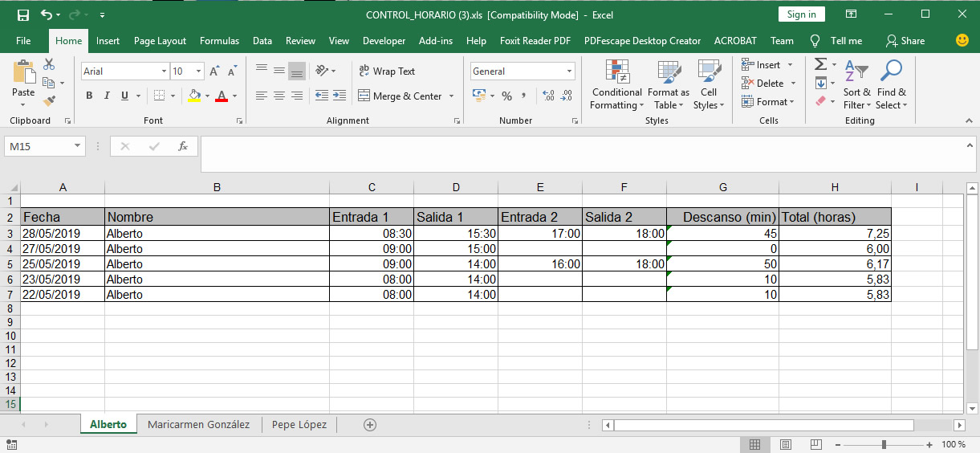Switch to the Formulas ribbon tab
Image resolution: width=980 pixels, height=453 pixels.
tap(219, 41)
